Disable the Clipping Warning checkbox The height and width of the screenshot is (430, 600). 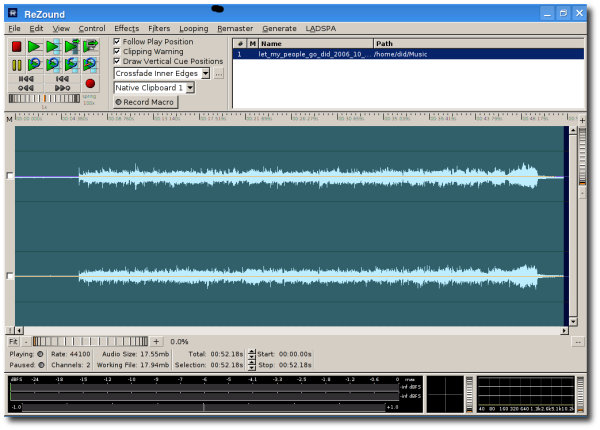117,52
